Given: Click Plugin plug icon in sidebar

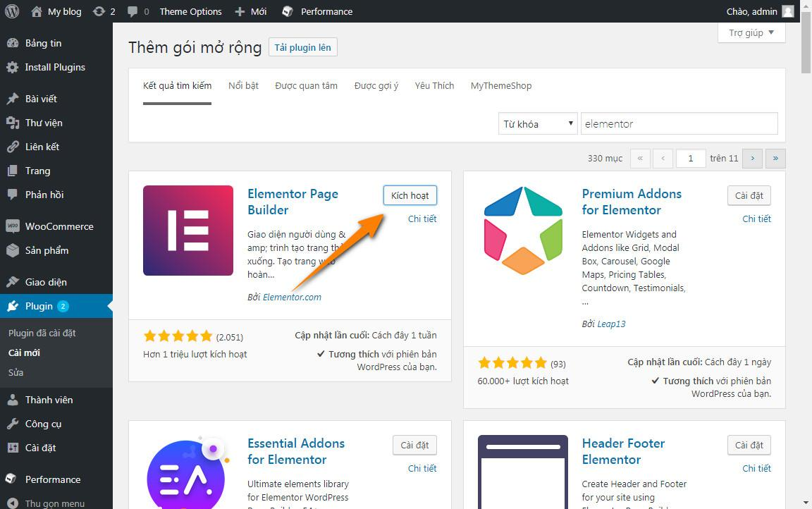Looking at the screenshot, I should tap(13, 306).
